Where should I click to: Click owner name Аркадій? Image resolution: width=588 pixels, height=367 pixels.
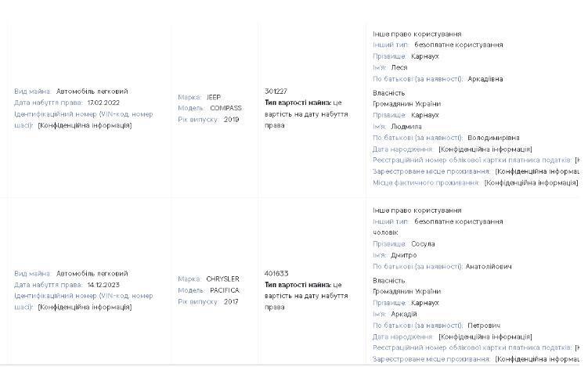click(x=404, y=314)
